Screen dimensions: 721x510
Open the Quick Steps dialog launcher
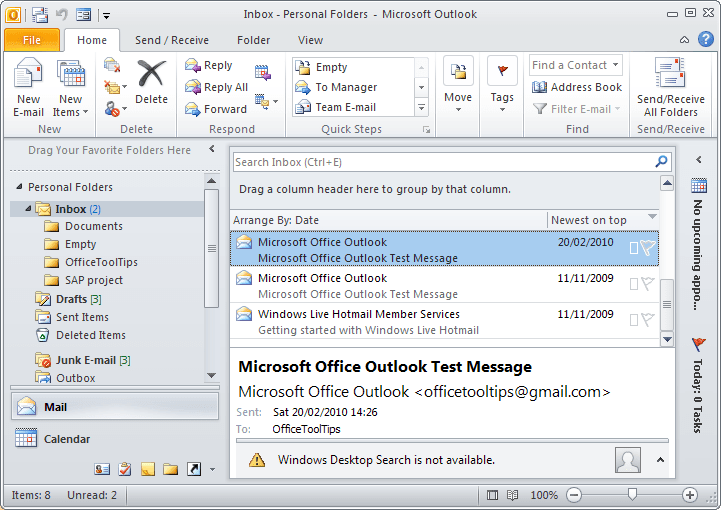pos(426,130)
